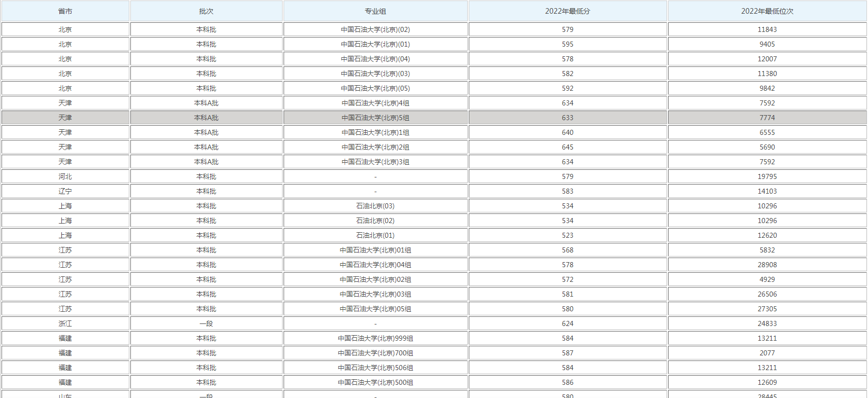Click rank value 5690
The image size is (868, 398).
point(767,147)
